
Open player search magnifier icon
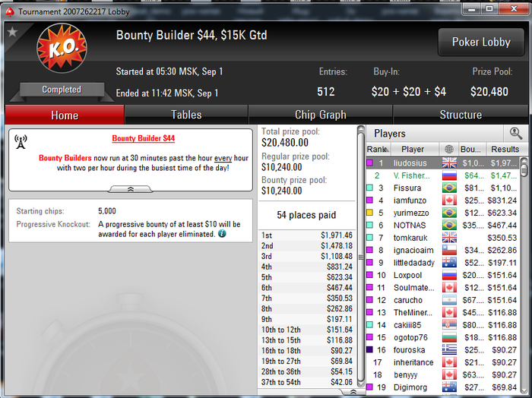point(516,134)
